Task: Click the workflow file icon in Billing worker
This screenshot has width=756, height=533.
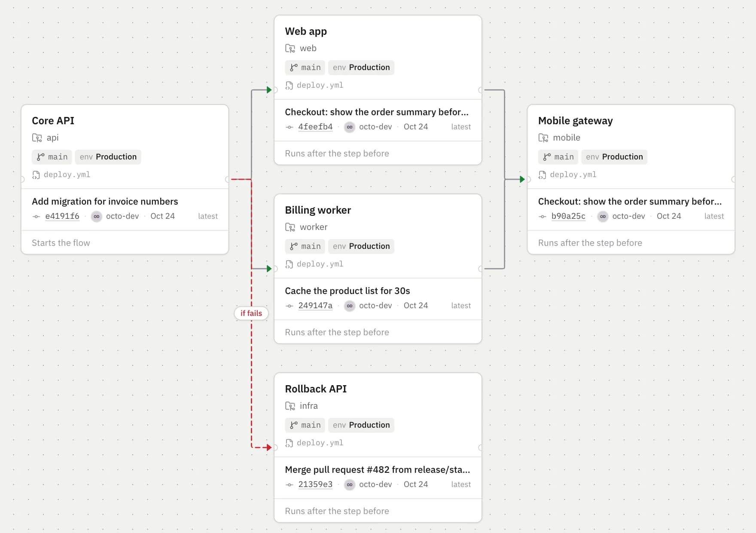Action: pos(289,264)
